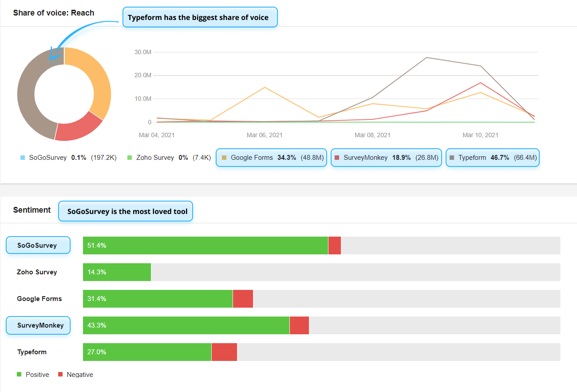577x392 pixels.
Task: Toggle the SurveyMonkey legend entry
Action: [x=386, y=158]
